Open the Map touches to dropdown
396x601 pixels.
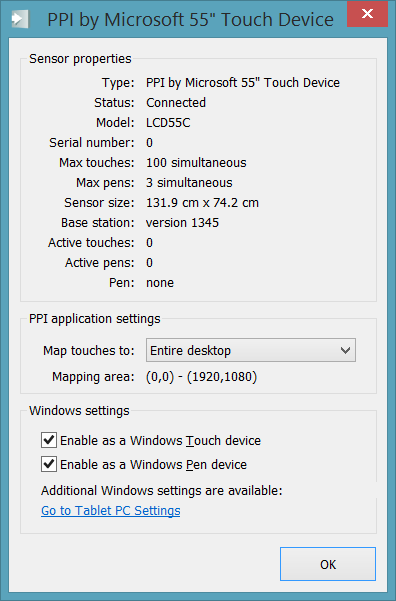pos(251,350)
